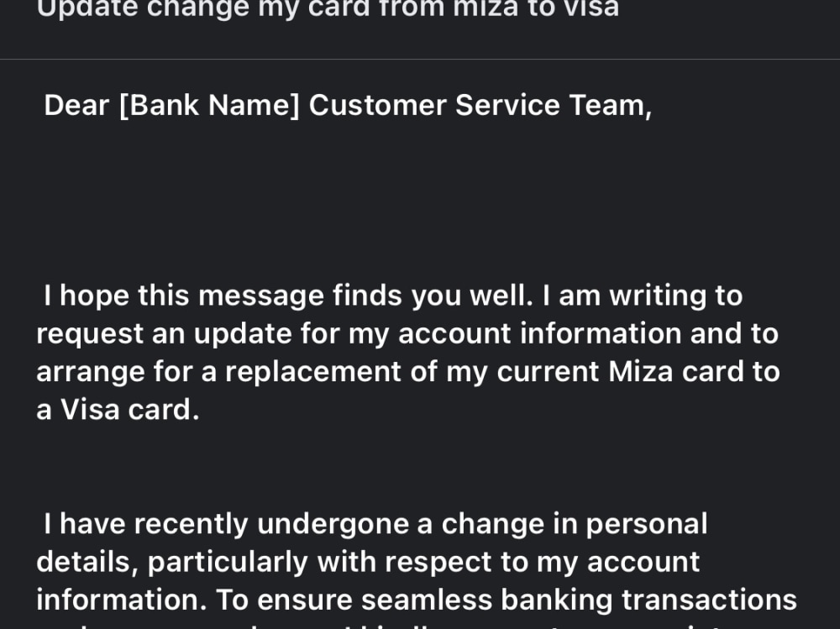Viewport: 840px width, 629px height.
Task: Place cursor after 'a Visa card.'
Action: pos(200,410)
